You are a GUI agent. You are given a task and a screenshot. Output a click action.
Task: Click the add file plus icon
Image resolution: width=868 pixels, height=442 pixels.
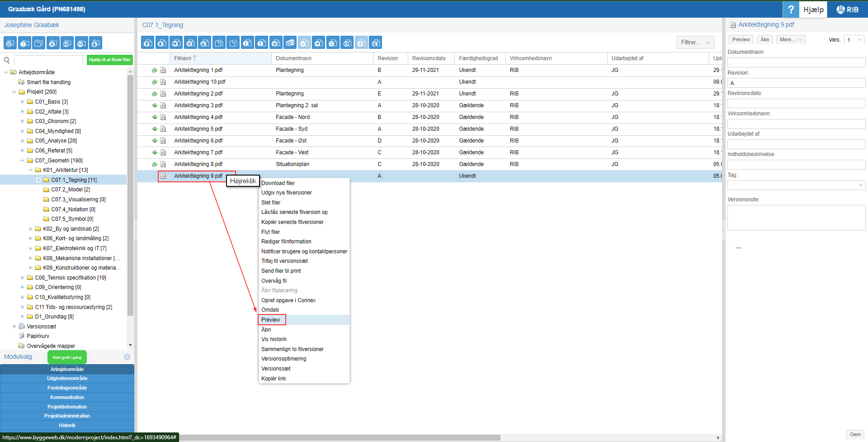276,43
